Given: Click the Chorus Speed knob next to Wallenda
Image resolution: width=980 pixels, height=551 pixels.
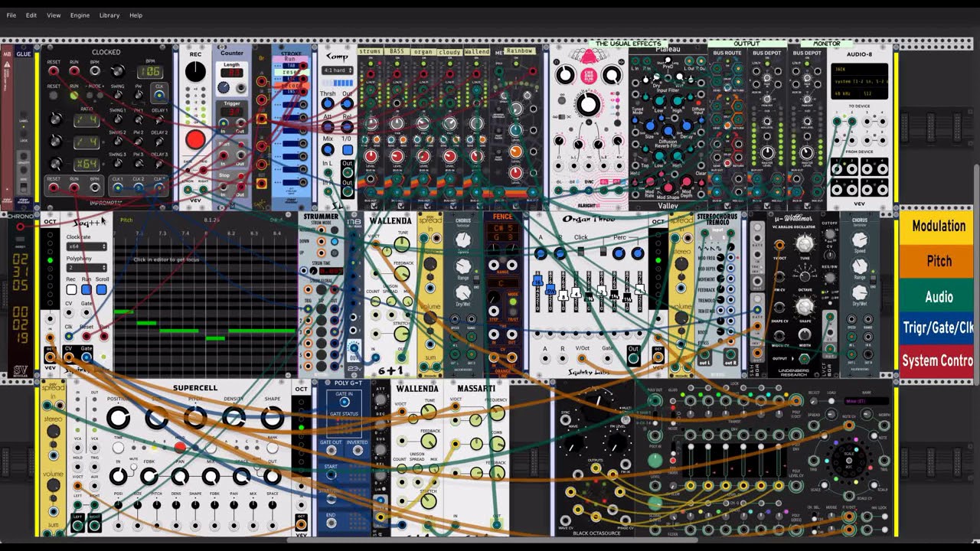Looking at the screenshot, I should pos(462,240).
